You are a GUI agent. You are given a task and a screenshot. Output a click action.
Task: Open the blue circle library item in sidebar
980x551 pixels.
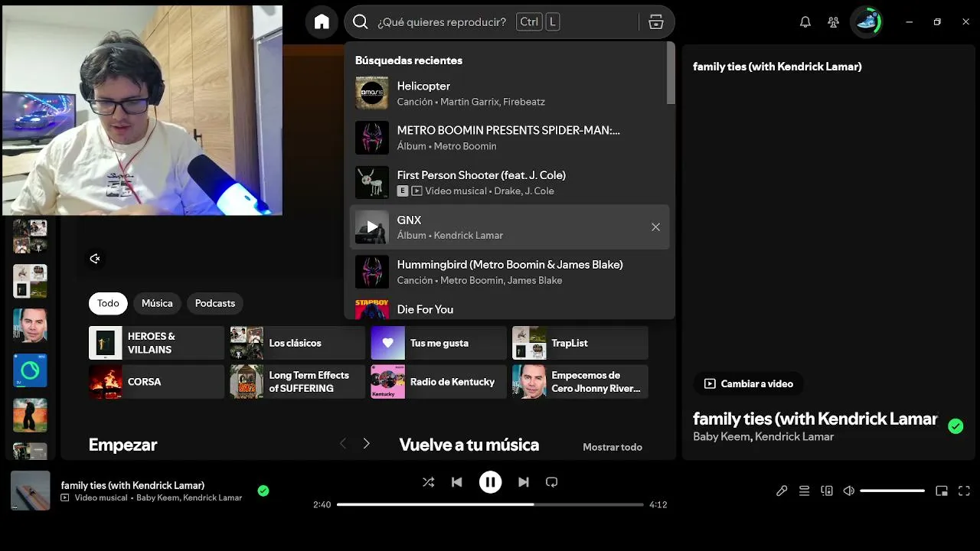click(30, 370)
